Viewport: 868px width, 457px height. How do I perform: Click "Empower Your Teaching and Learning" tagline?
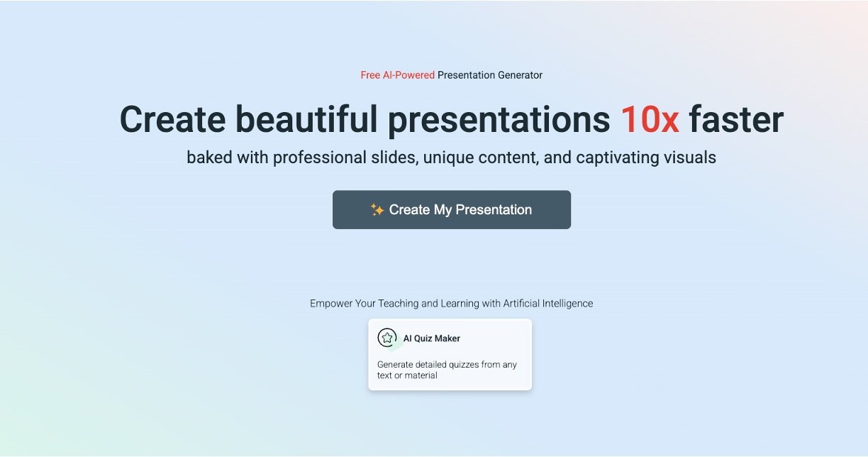tap(394, 304)
